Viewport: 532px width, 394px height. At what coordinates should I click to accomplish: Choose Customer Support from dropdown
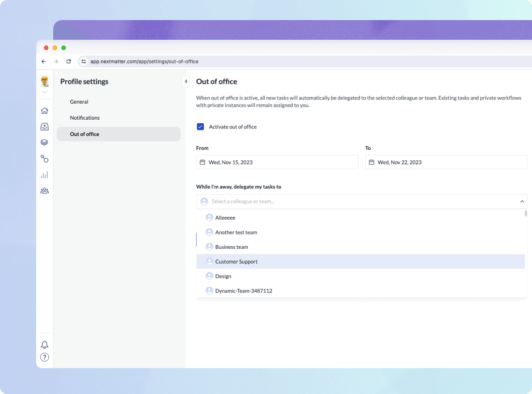[x=361, y=261]
